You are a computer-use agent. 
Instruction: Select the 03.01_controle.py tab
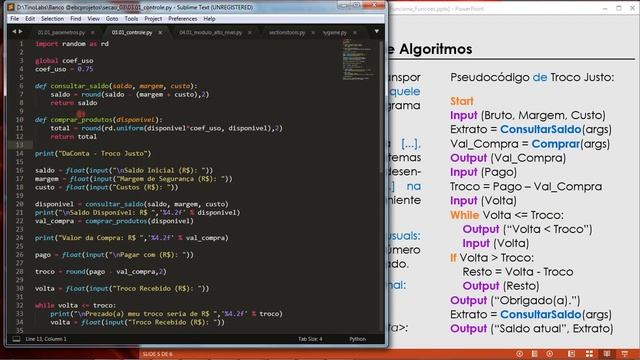click(x=132, y=32)
